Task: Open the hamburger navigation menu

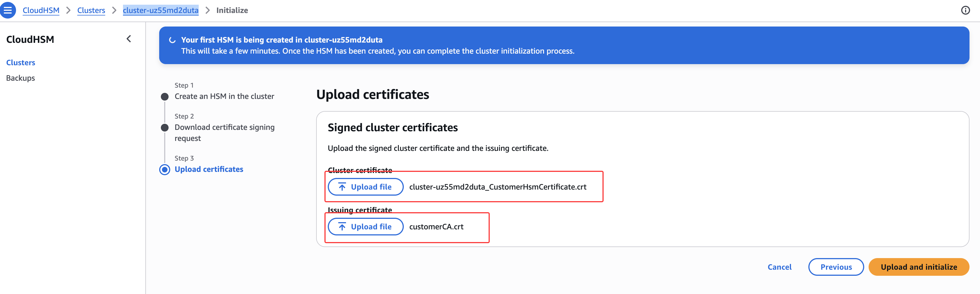Action: [x=8, y=10]
